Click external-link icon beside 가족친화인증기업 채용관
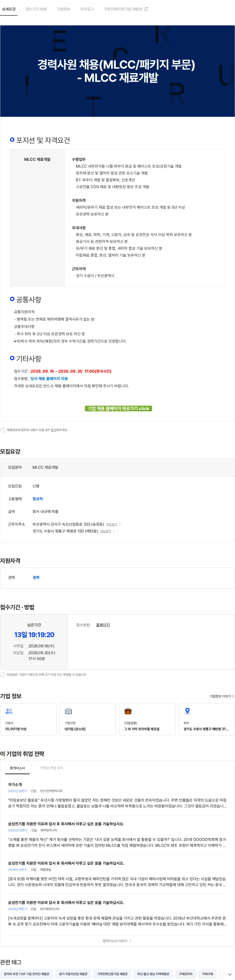Viewport: 235px width, 980px height. point(146,9)
